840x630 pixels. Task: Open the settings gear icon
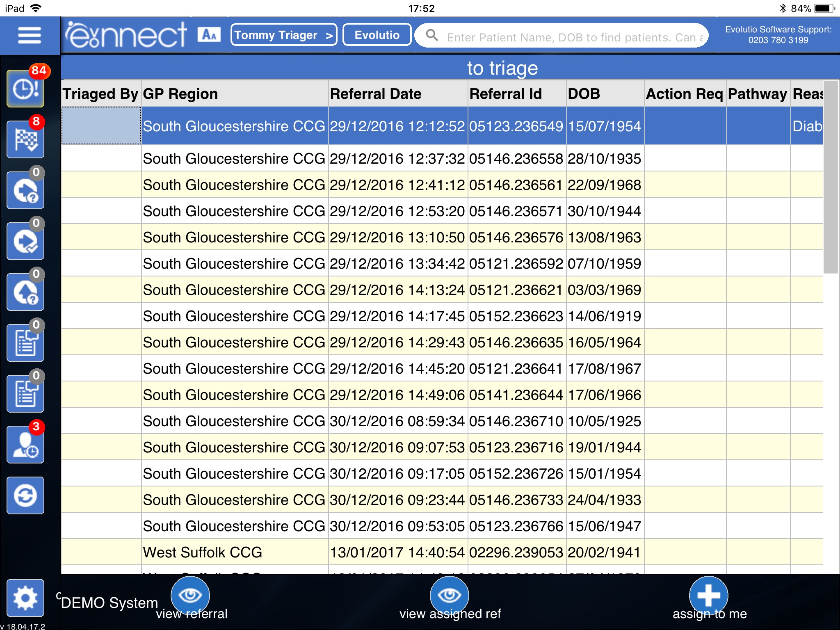[x=25, y=598]
